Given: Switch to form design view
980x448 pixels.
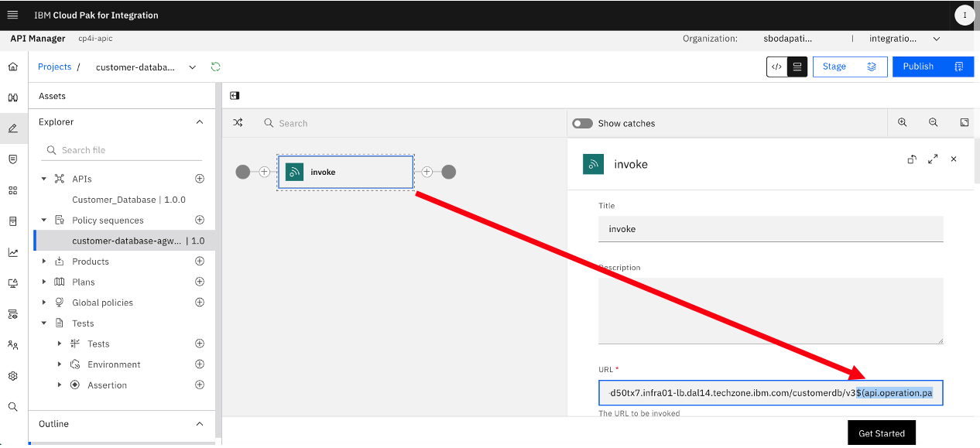Looking at the screenshot, I should tap(798, 67).
